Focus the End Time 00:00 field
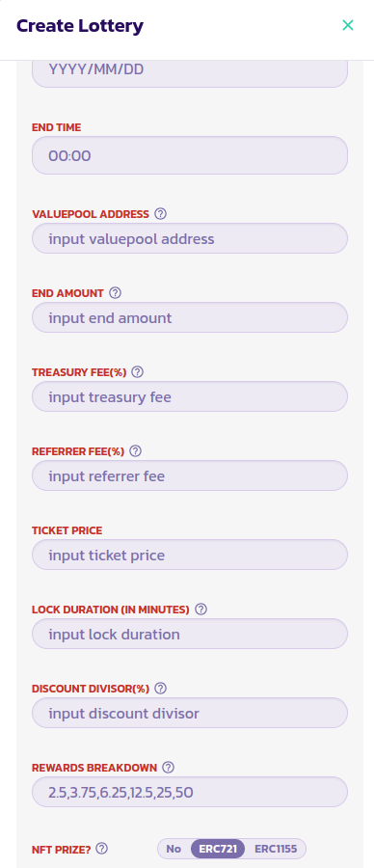 190,155
